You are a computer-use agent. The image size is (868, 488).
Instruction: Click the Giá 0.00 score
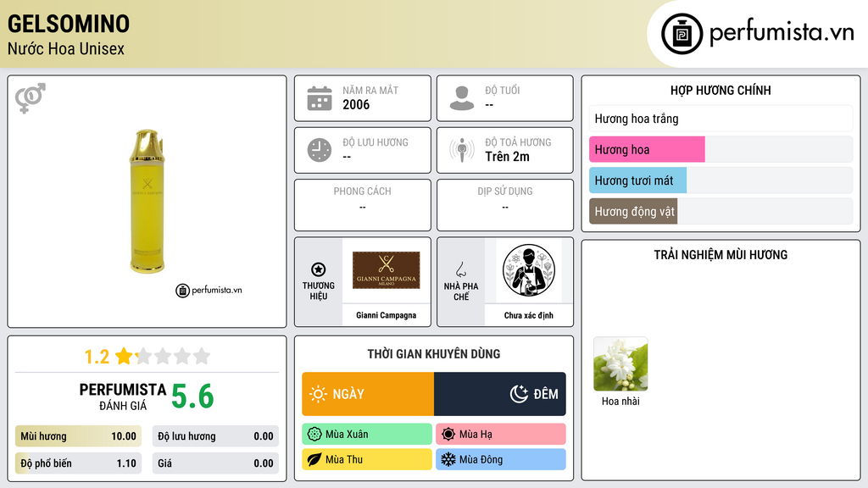[x=215, y=463]
